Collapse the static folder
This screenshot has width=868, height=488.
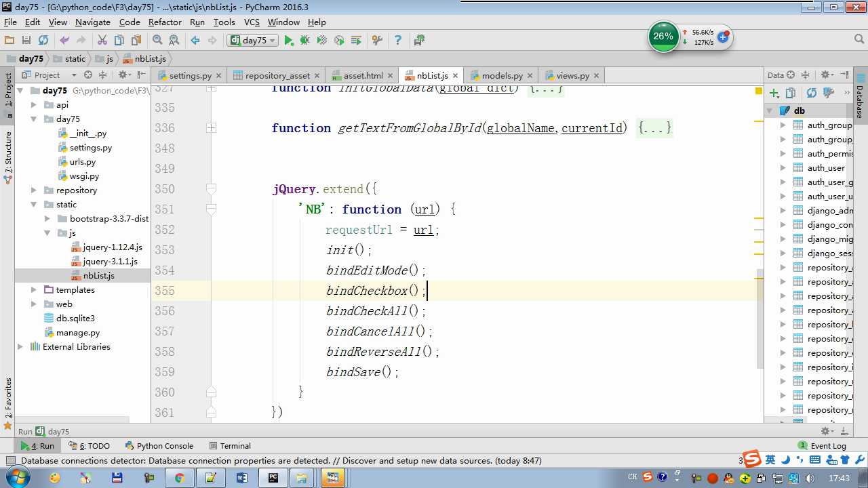coord(34,205)
